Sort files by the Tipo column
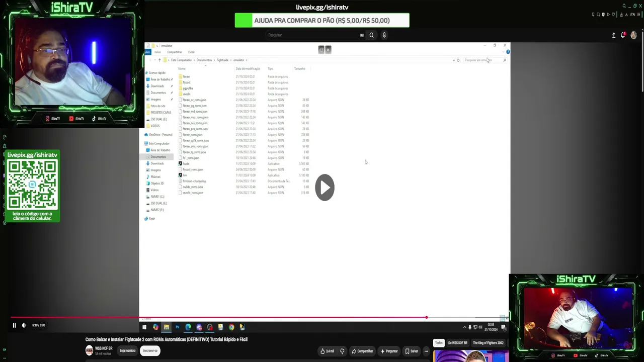 [270, 69]
